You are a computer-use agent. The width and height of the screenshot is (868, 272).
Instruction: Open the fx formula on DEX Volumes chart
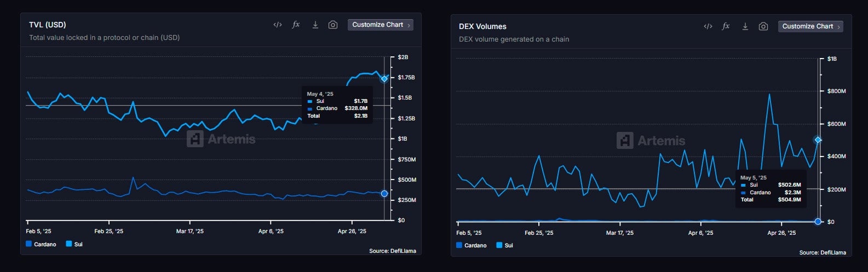[726, 26]
